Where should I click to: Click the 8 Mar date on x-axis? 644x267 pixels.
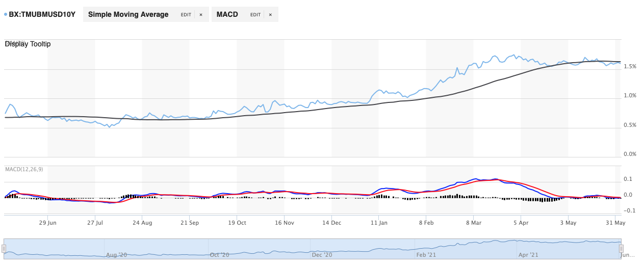pos(473,223)
